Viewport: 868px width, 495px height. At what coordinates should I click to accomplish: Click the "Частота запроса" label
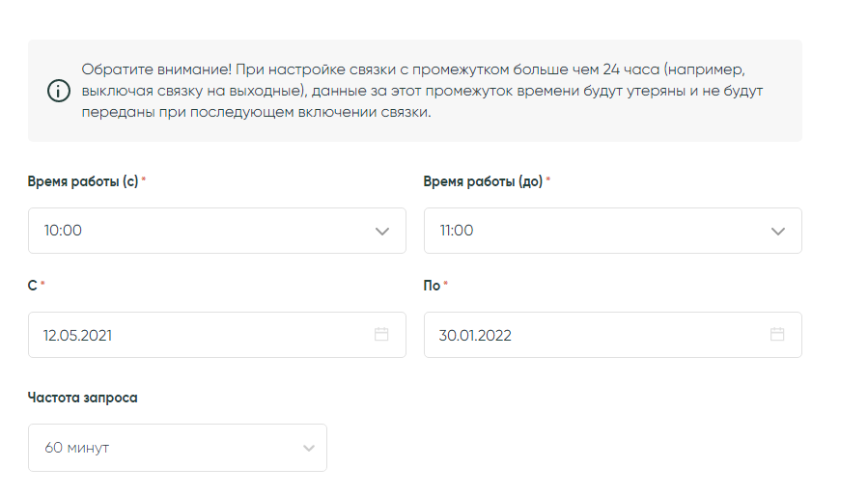82,398
